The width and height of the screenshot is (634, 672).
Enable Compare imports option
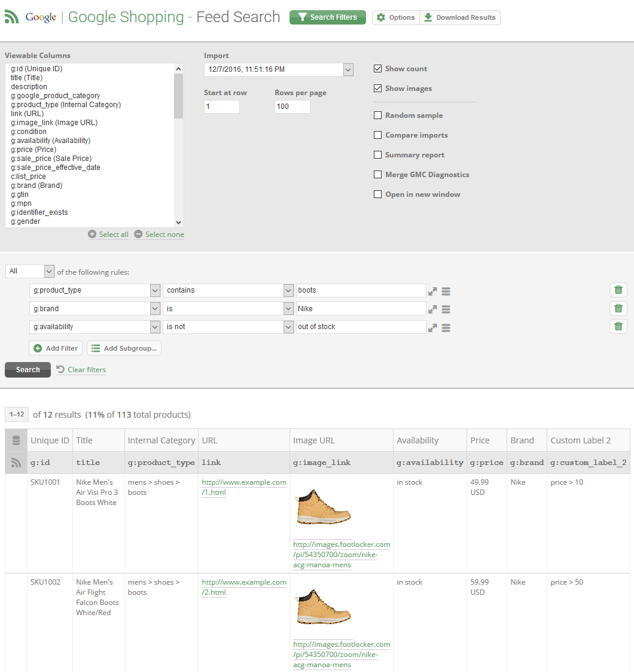(x=377, y=135)
